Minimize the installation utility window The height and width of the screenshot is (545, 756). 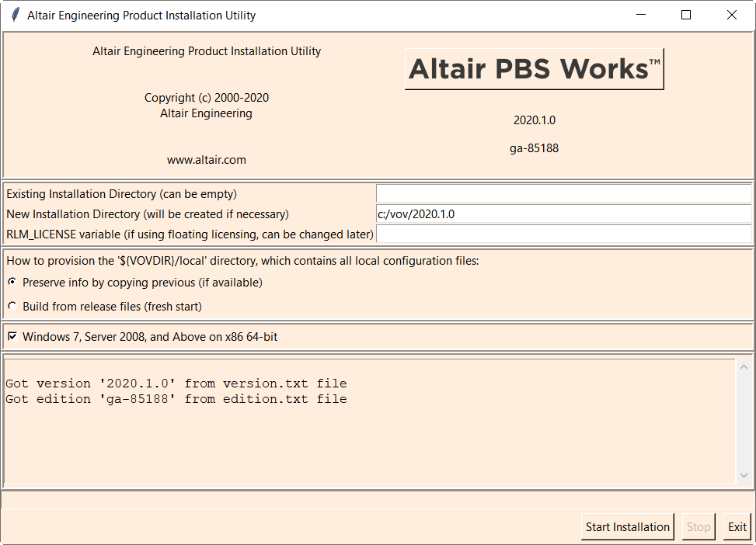pyautogui.click(x=641, y=15)
